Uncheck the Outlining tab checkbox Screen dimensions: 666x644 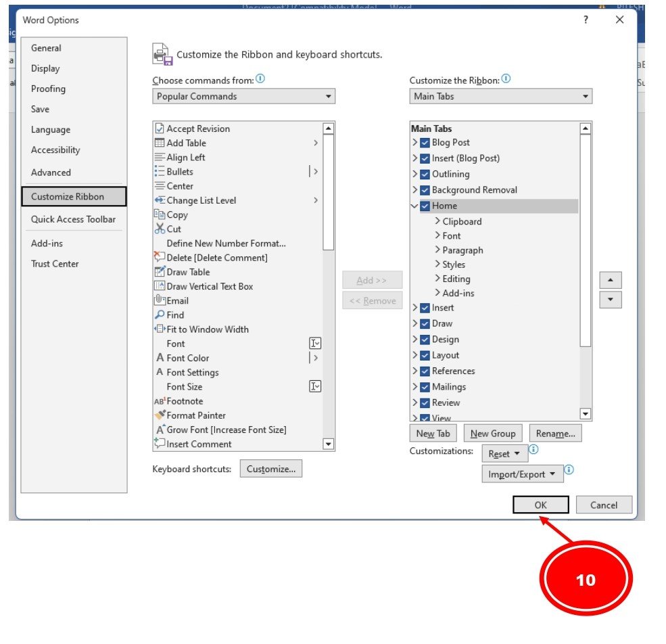point(425,175)
